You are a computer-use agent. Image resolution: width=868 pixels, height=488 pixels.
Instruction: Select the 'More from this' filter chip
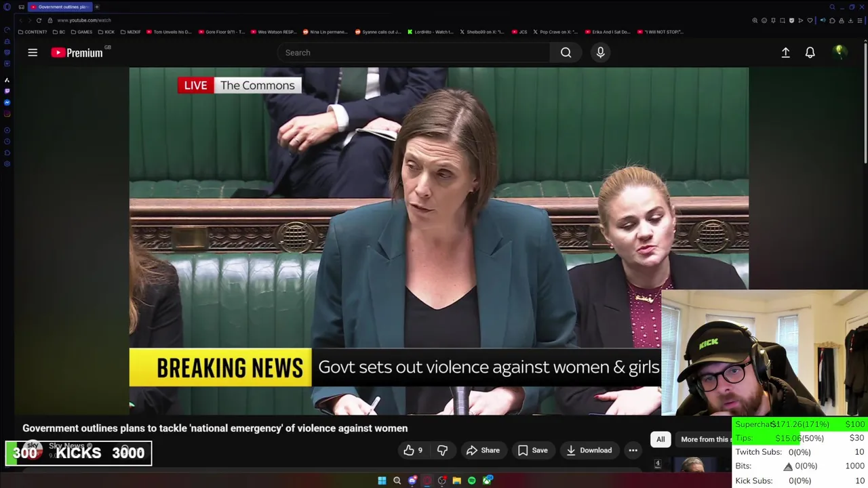705,439
